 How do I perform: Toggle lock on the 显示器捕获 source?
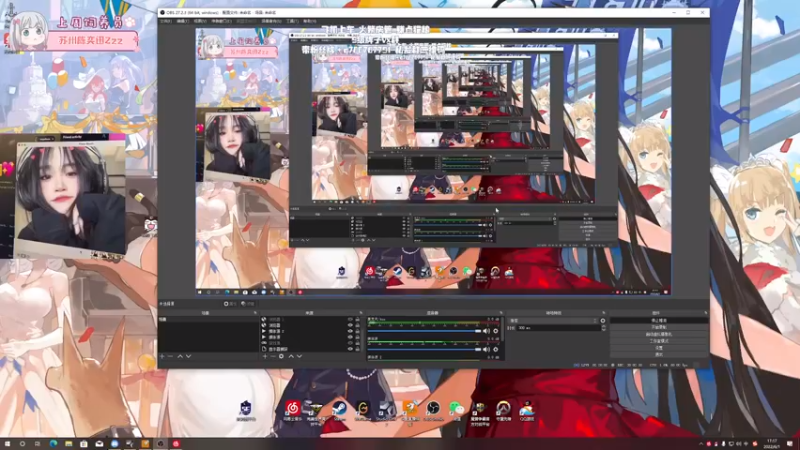[357, 349]
